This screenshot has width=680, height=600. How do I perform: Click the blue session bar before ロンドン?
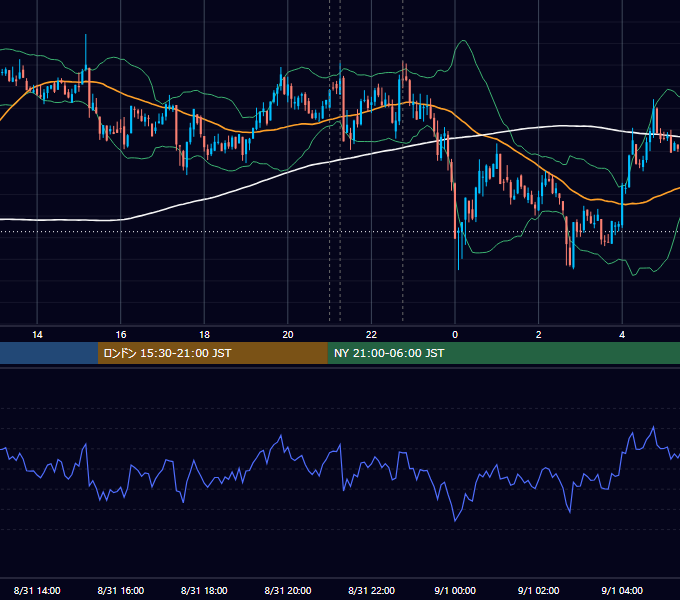coord(49,353)
